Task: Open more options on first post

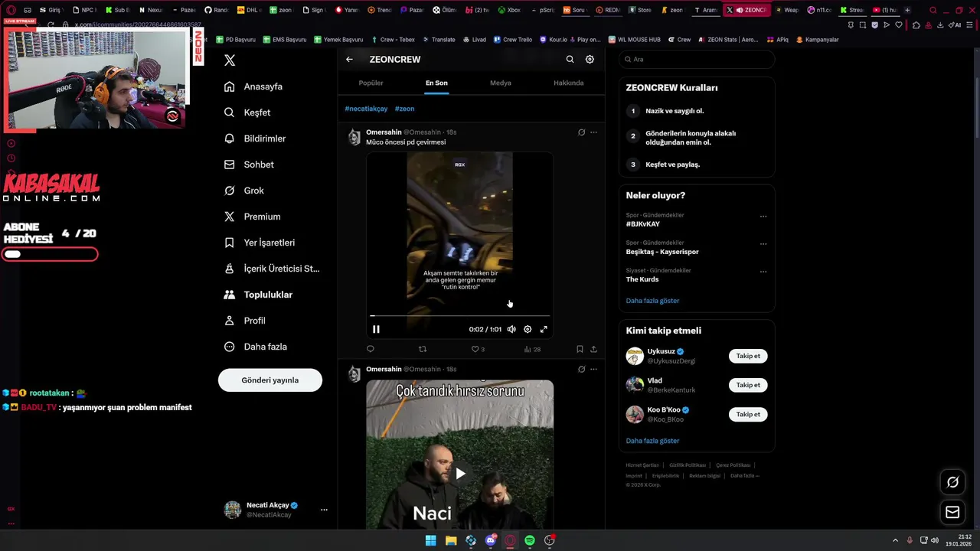Action: tap(593, 132)
